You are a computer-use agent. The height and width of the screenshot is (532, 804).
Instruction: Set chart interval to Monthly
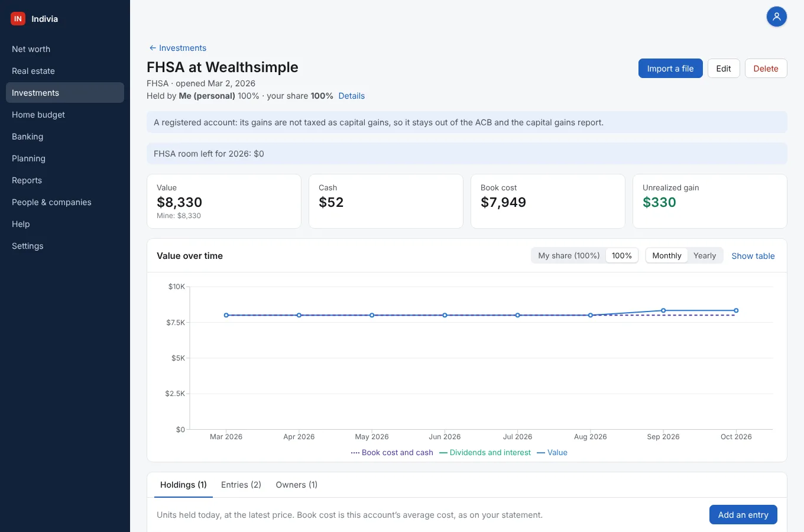pos(667,255)
